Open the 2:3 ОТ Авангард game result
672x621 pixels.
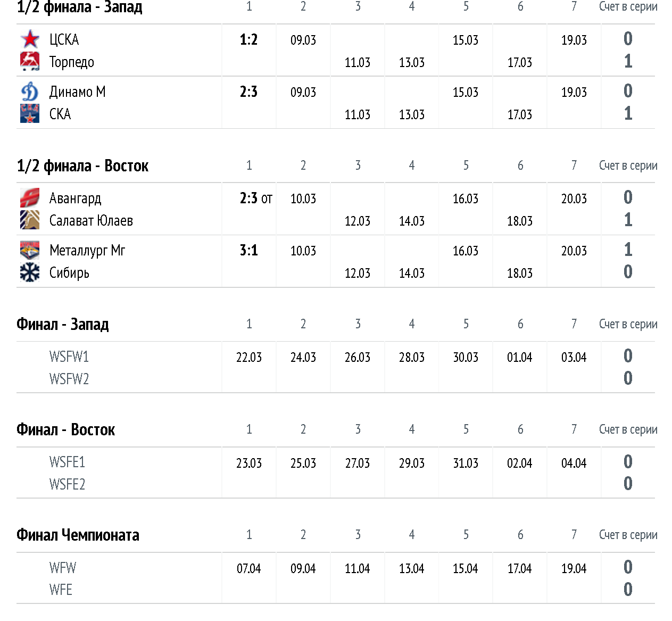point(256,198)
